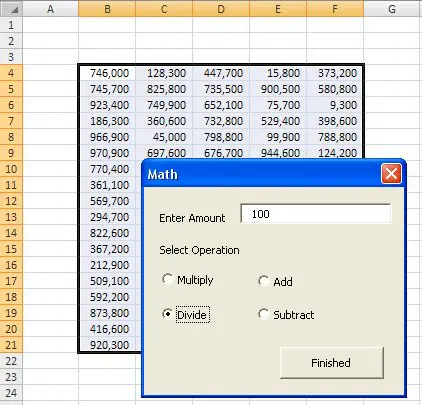
Task: Click cell containing 9,300
Action: pyautogui.click(x=334, y=105)
